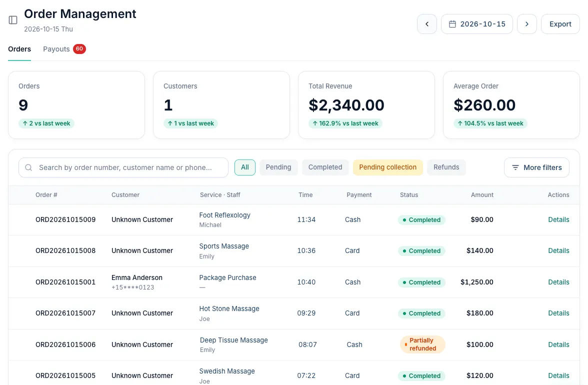Go to previous day arrow

click(427, 24)
